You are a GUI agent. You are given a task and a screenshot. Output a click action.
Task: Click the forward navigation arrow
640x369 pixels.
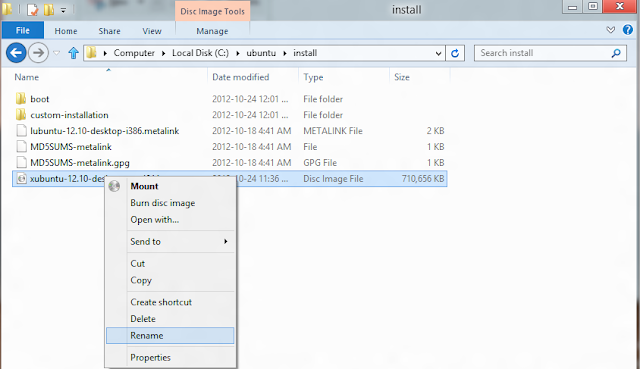(38, 53)
